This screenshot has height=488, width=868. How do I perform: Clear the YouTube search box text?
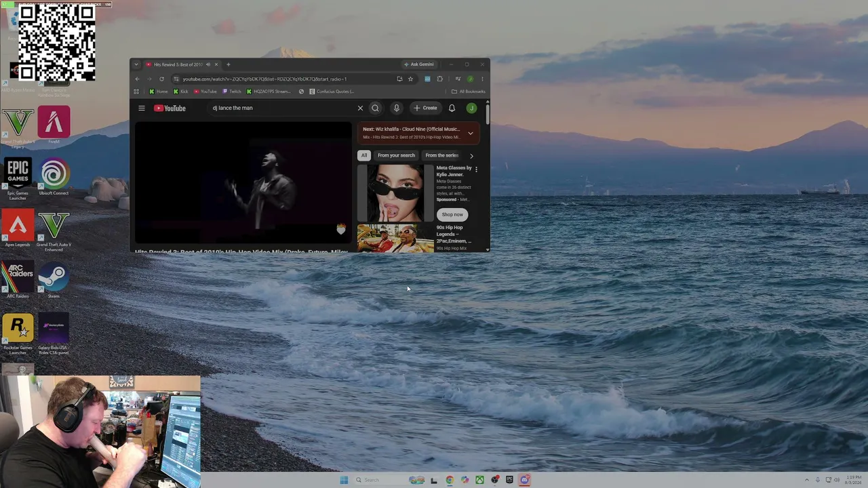tap(360, 108)
